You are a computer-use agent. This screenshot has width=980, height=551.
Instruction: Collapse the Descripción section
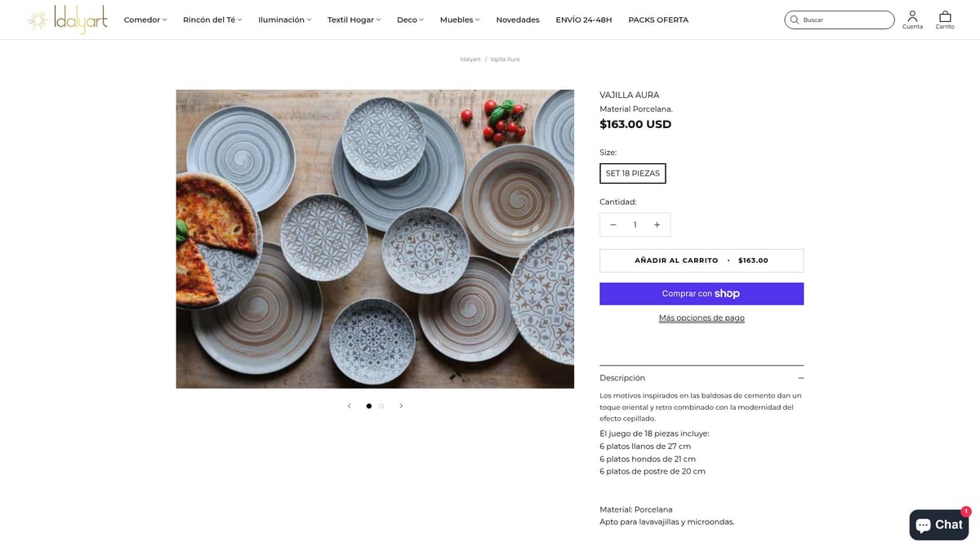800,377
